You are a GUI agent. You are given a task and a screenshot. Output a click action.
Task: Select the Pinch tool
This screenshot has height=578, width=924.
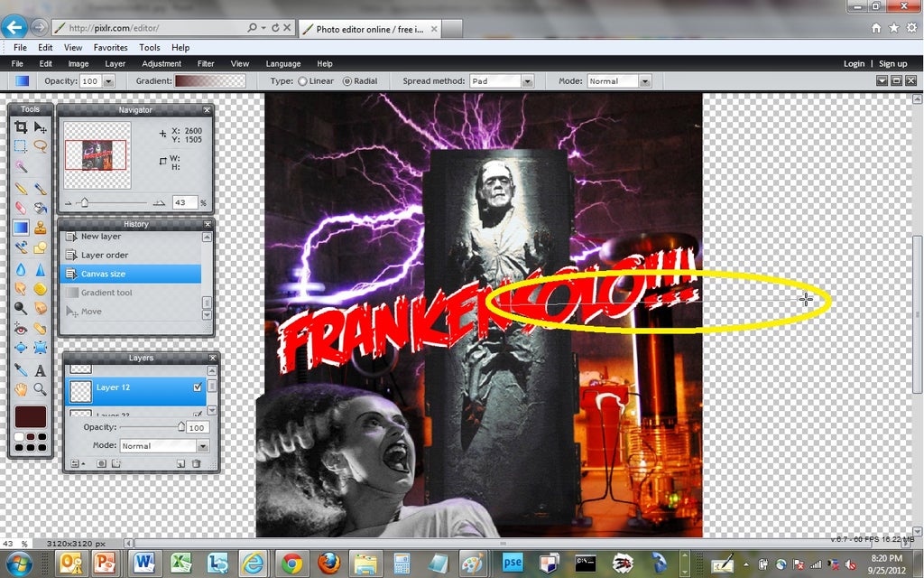point(40,348)
